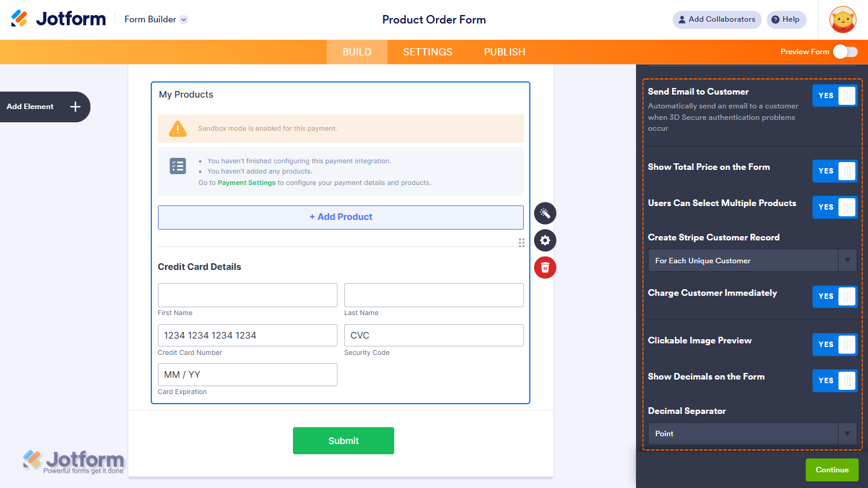The height and width of the screenshot is (488, 868).
Task: Expand the Form Builder chevron menu
Action: [x=183, y=19]
